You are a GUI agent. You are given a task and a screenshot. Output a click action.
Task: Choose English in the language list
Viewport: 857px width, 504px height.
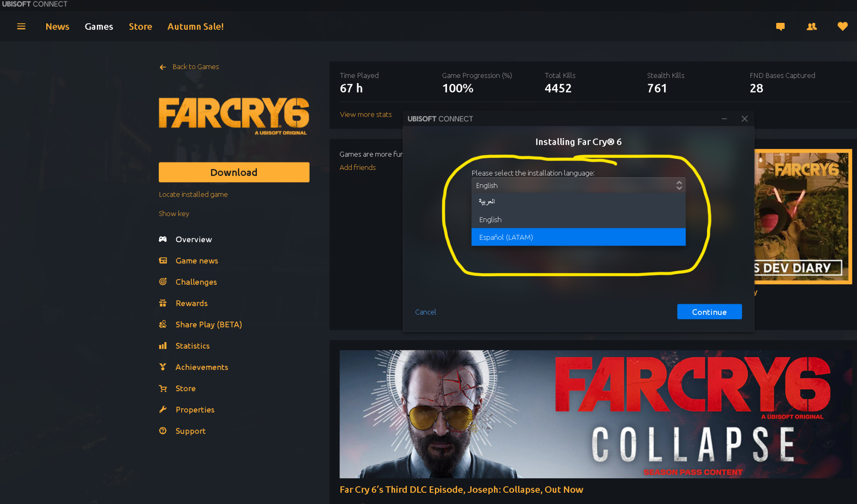click(578, 219)
